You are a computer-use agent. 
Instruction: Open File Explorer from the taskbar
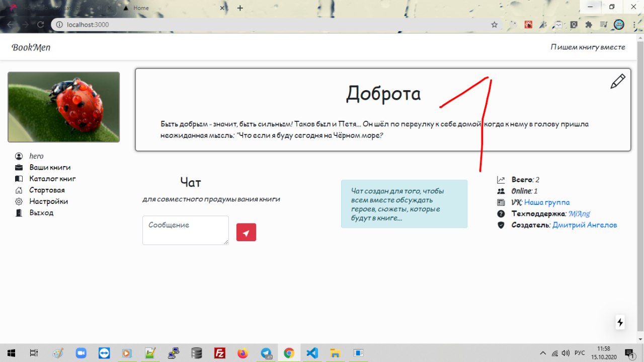pyautogui.click(x=335, y=353)
